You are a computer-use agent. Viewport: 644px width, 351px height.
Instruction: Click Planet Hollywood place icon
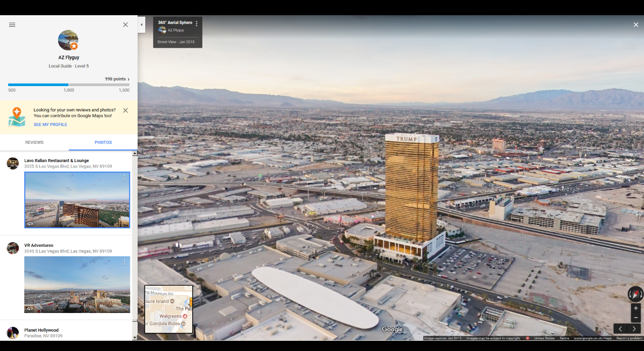click(x=13, y=332)
